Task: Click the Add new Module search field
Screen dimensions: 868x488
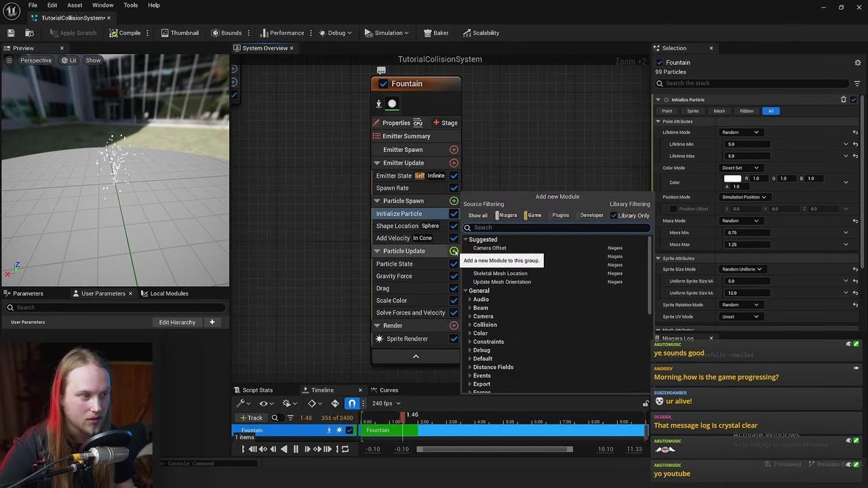Action: pyautogui.click(x=557, y=228)
